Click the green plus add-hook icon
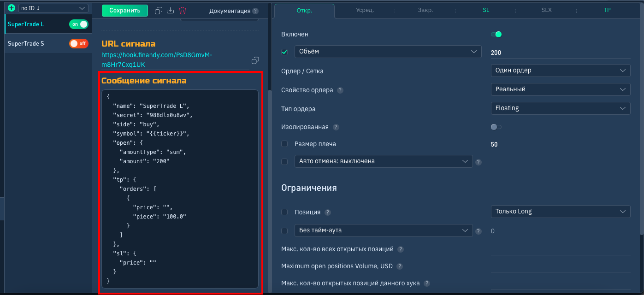Screen dimensions: 644x295 [x=12, y=8]
